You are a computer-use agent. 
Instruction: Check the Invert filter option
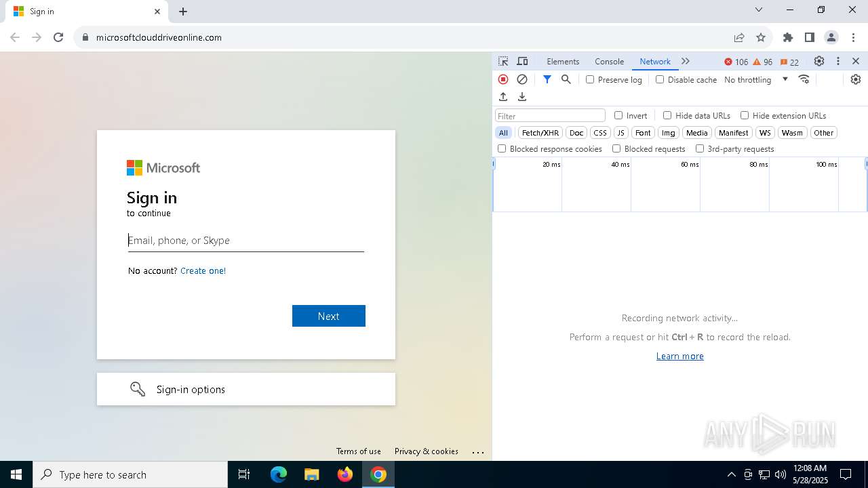[x=618, y=115]
